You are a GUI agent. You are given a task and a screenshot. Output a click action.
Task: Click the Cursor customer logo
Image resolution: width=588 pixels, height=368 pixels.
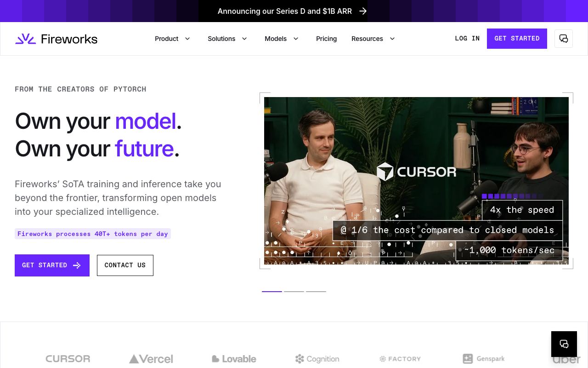(x=68, y=359)
